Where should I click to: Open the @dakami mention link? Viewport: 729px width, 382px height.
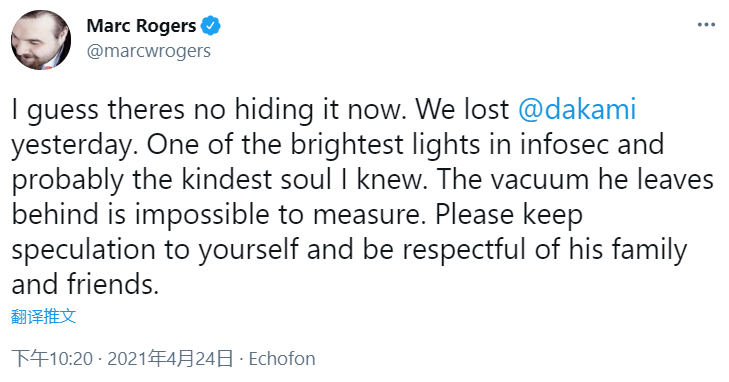tap(577, 110)
